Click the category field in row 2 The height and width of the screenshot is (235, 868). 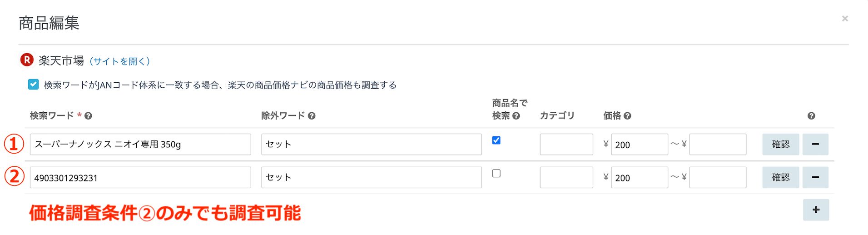click(566, 177)
